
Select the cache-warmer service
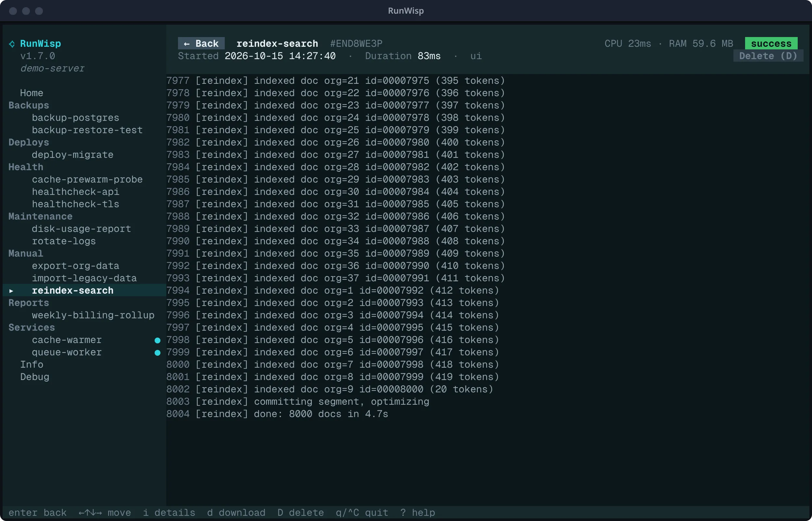pos(67,340)
